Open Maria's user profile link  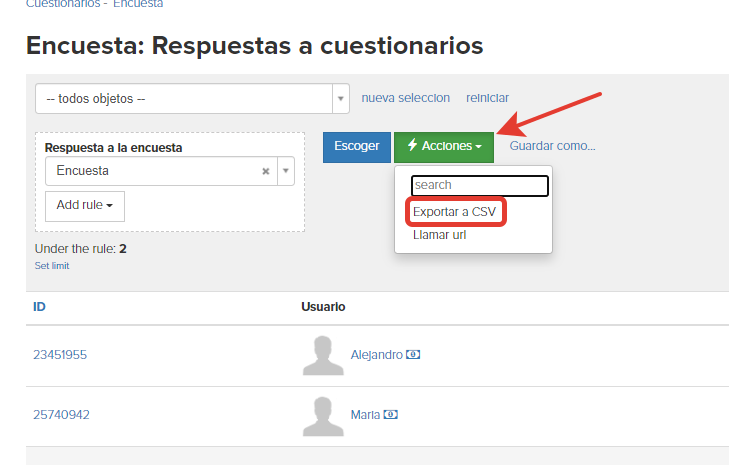(365, 415)
